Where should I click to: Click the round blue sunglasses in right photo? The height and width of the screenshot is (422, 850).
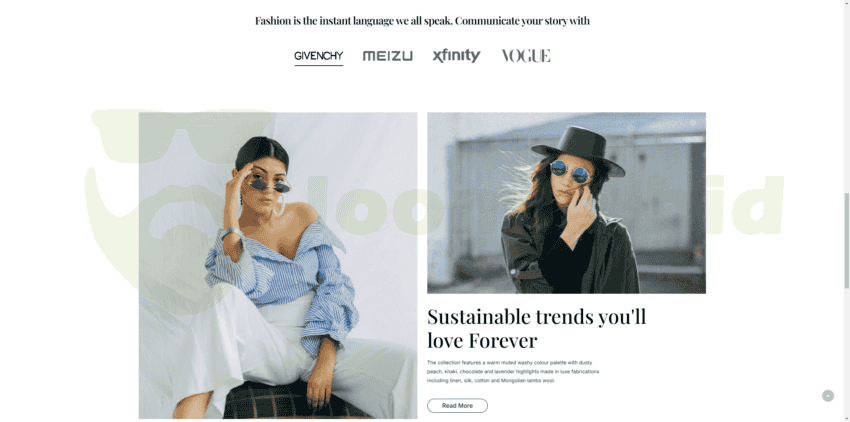click(x=570, y=172)
